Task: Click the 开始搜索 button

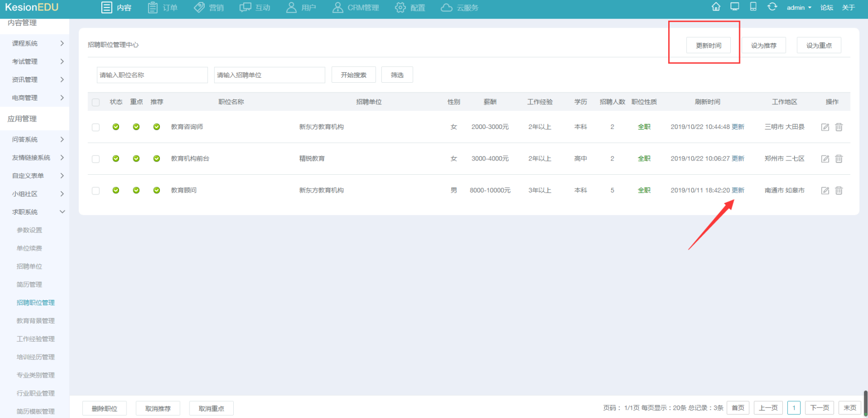Action: 353,75
